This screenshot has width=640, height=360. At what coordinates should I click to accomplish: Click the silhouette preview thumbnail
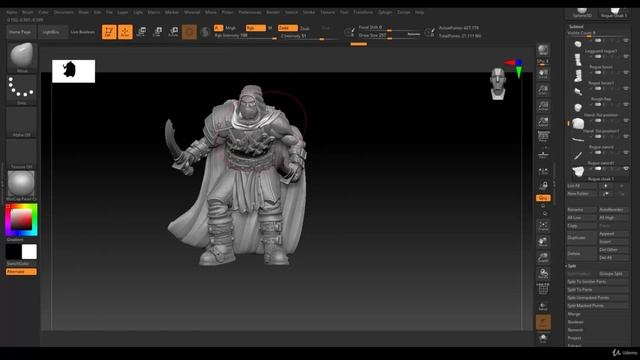pyautogui.click(x=73, y=71)
